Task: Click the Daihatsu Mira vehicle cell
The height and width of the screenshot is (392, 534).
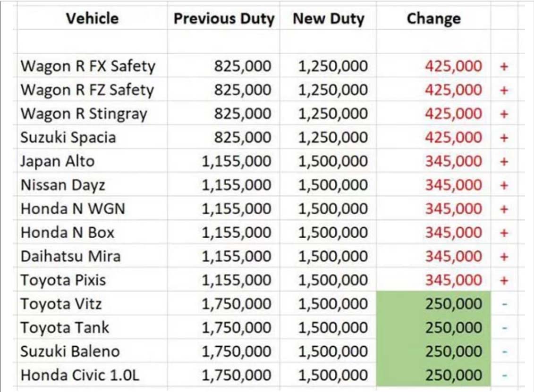Action: point(71,257)
